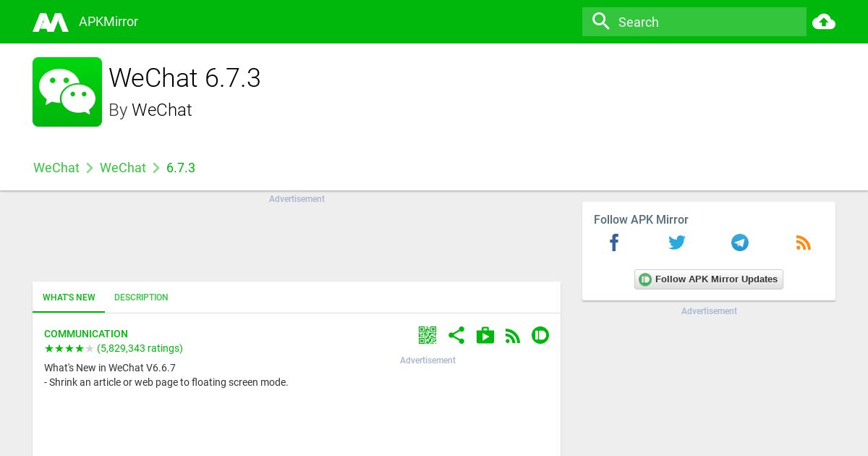
Task: Open the Communication category link
Action: (86, 334)
